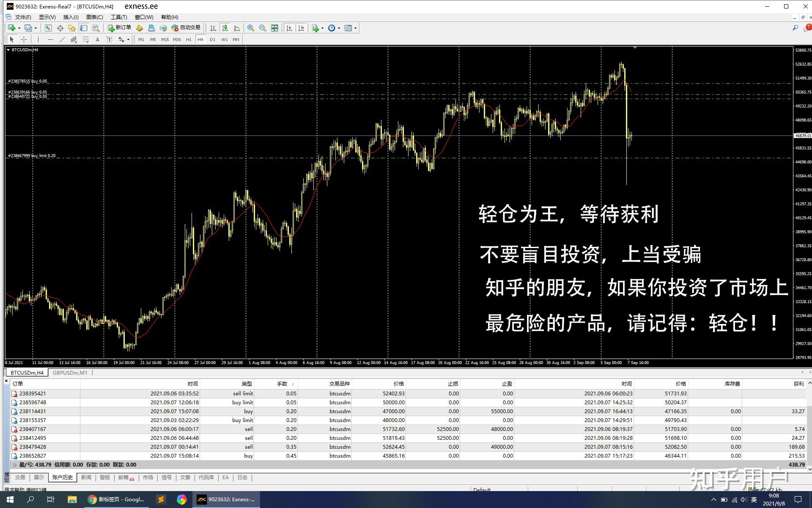The image size is (812, 508).
Task: Tile windows with the grid icon
Action: [x=274, y=28]
